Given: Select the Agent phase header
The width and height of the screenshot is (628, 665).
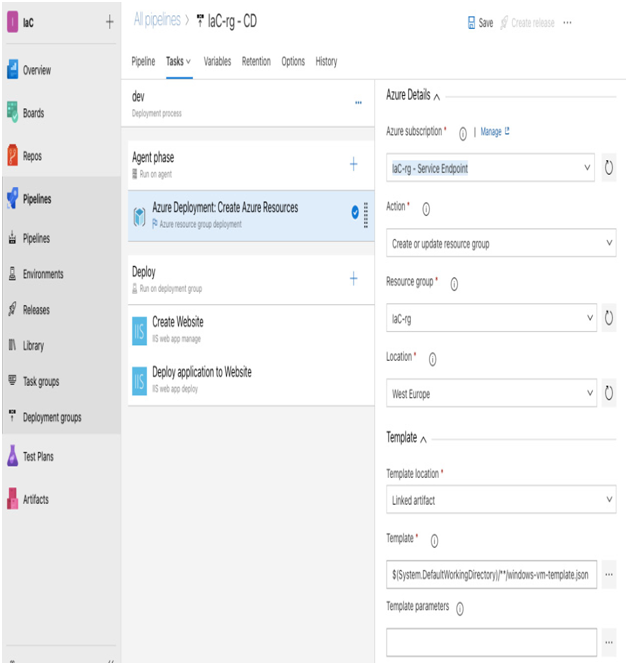Looking at the screenshot, I should tap(251, 165).
